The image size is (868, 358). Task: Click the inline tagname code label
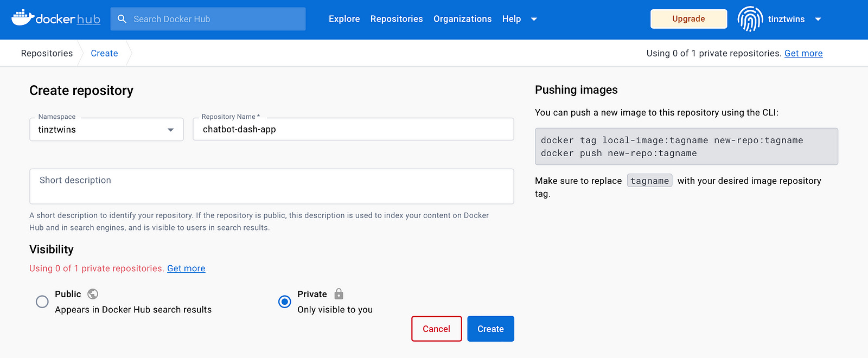[650, 181]
